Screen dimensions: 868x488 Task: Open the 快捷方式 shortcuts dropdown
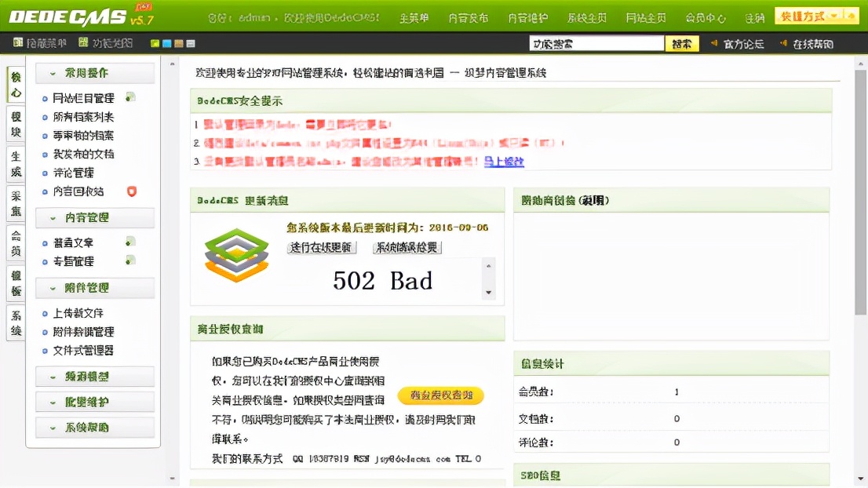coord(816,16)
